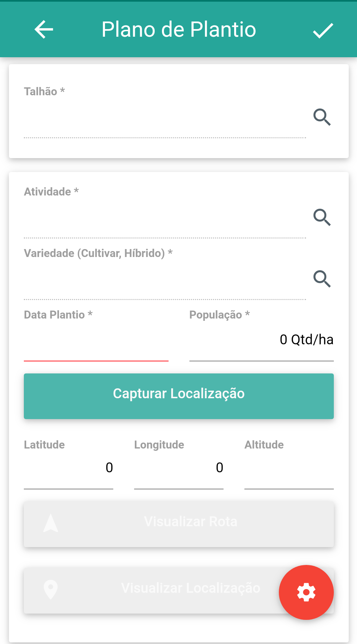
Task: Confirm form with the checkmark icon
Action: (323, 30)
